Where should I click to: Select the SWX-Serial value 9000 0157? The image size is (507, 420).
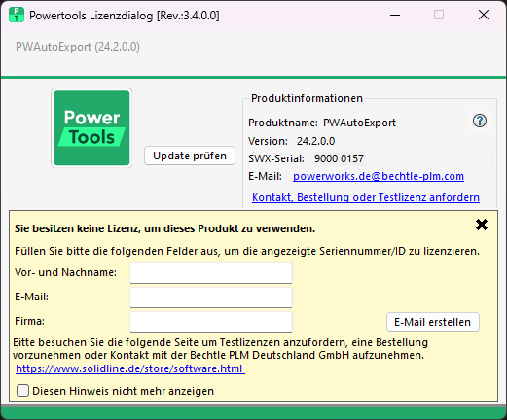click(x=339, y=158)
